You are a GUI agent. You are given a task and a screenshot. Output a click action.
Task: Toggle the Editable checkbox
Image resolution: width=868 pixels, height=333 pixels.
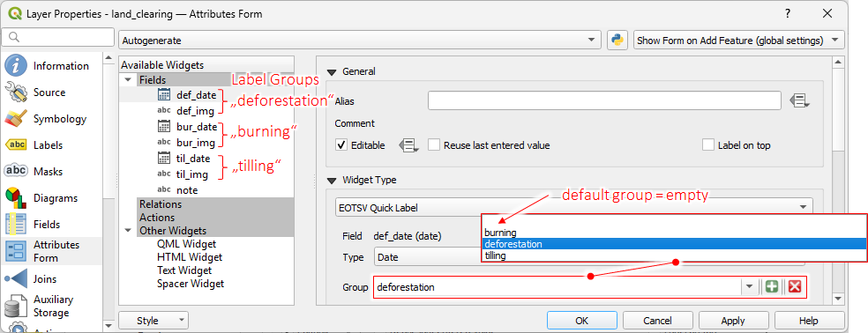coord(341,145)
